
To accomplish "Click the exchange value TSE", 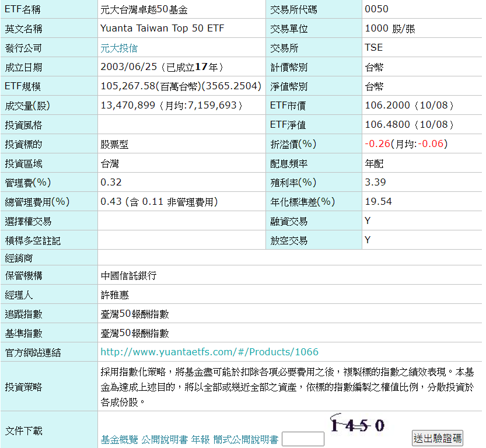I will [373, 48].
